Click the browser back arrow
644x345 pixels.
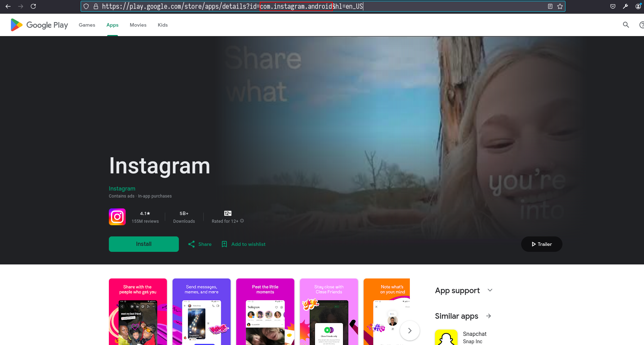(8, 6)
